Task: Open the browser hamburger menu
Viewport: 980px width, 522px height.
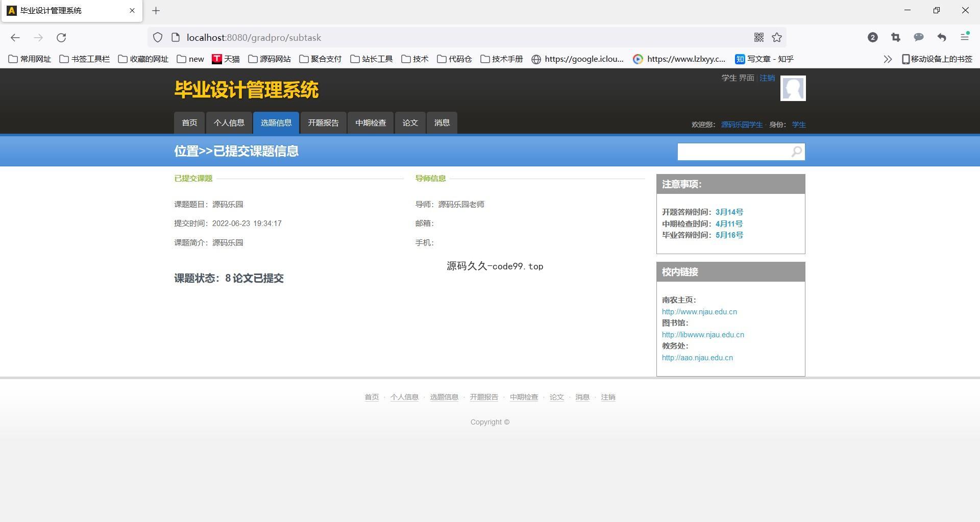Action: pyautogui.click(x=965, y=37)
